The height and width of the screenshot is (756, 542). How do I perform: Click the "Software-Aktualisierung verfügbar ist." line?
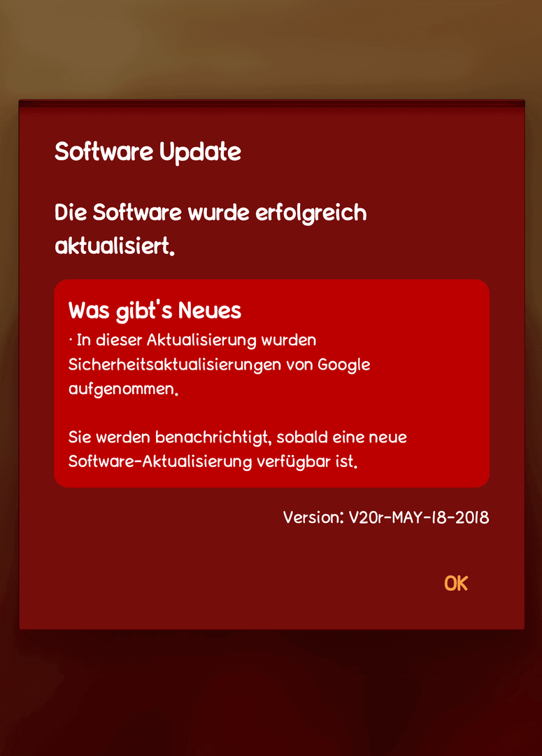click(213, 462)
